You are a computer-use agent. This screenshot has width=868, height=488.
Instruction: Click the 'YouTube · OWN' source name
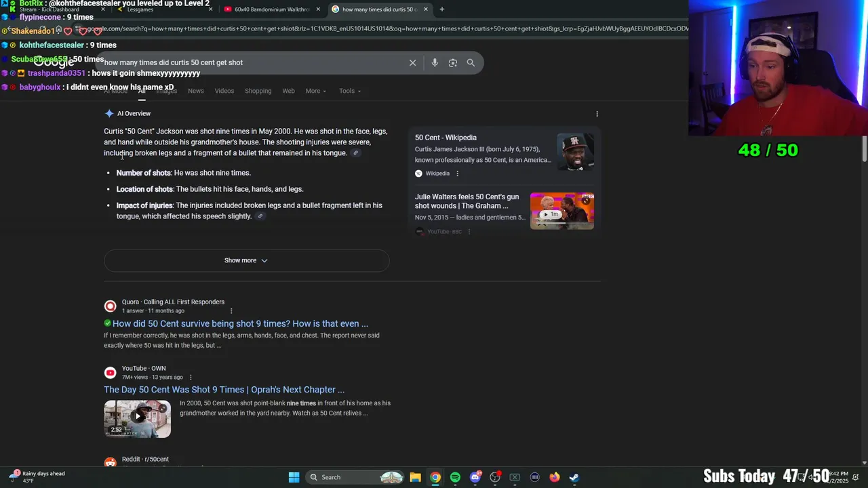(144, 369)
